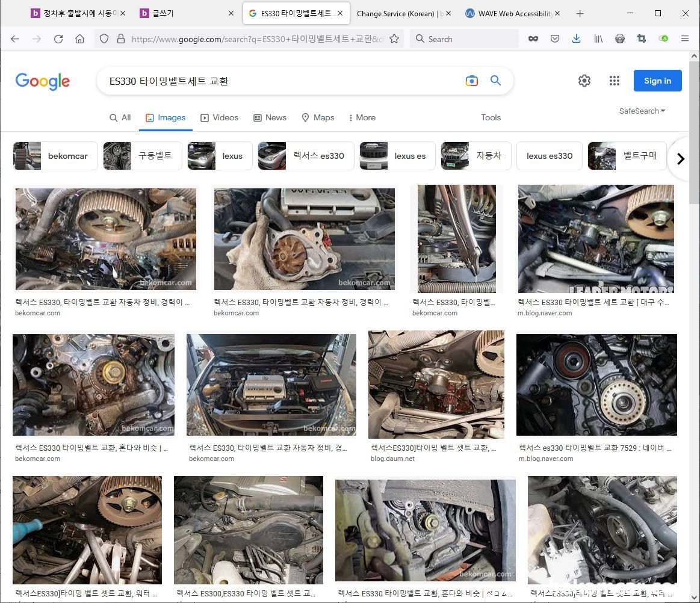
Task: Open the screenshot crop toolbar icon
Action: point(642,39)
